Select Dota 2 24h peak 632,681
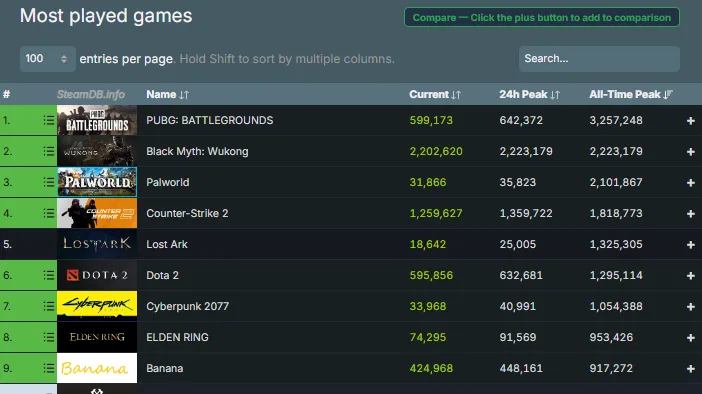 pyautogui.click(x=521, y=275)
